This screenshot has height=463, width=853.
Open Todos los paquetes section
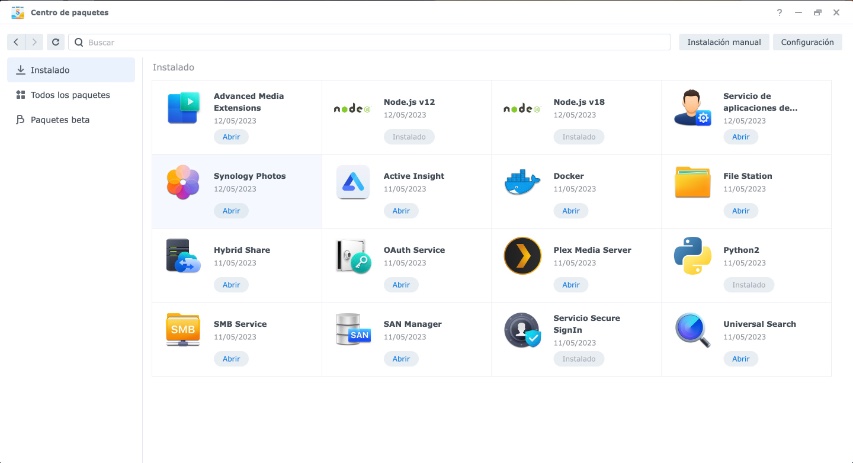click(x=71, y=95)
